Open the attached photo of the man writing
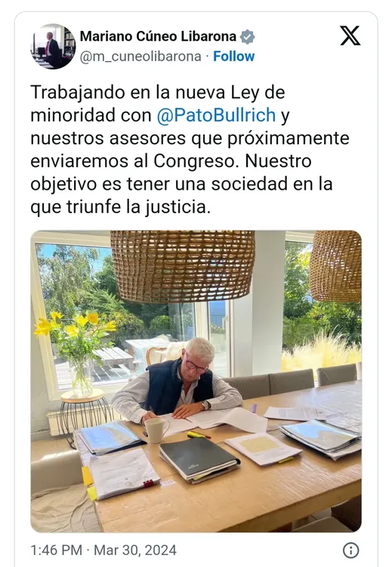Image resolution: width=392 pixels, height=567 pixels. 196,381
